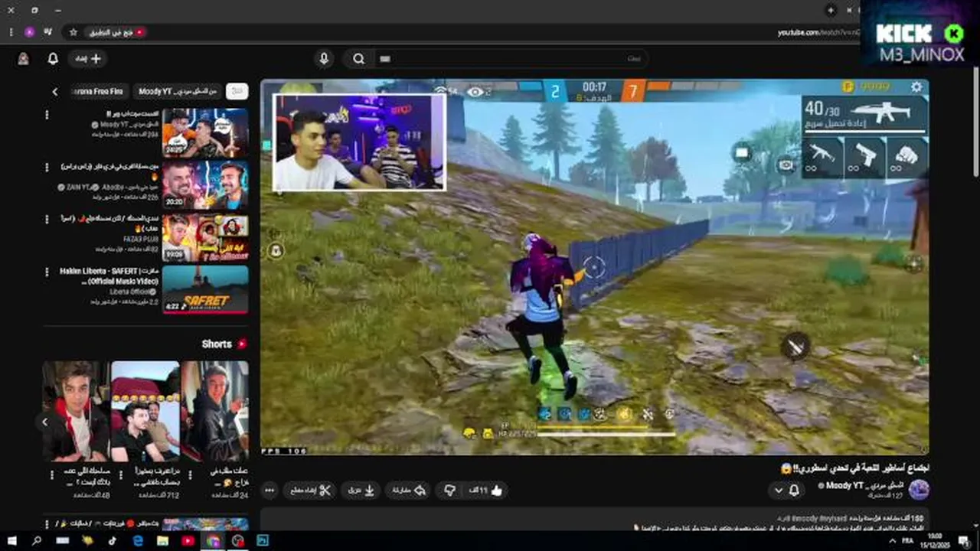Click the Download button under video
The height and width of the screenshot is (551, 980).
(x=361, y=491)
